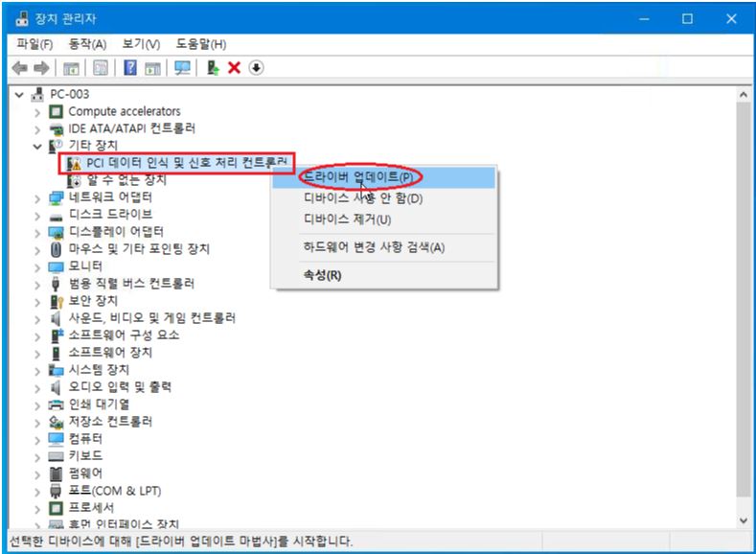
Task: Collapse the 기타 장치 tree node
Action: 38,146
